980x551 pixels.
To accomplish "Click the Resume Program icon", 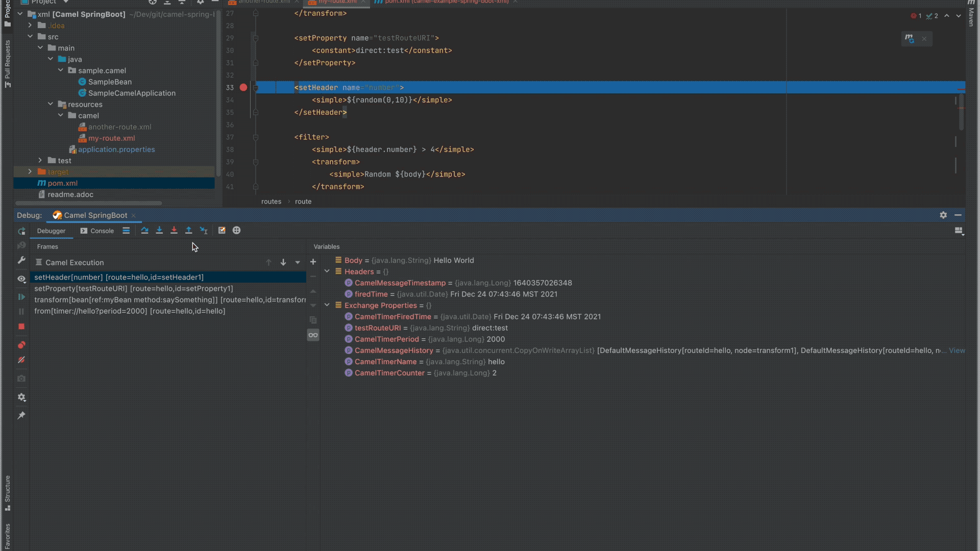I will point(21,297).
